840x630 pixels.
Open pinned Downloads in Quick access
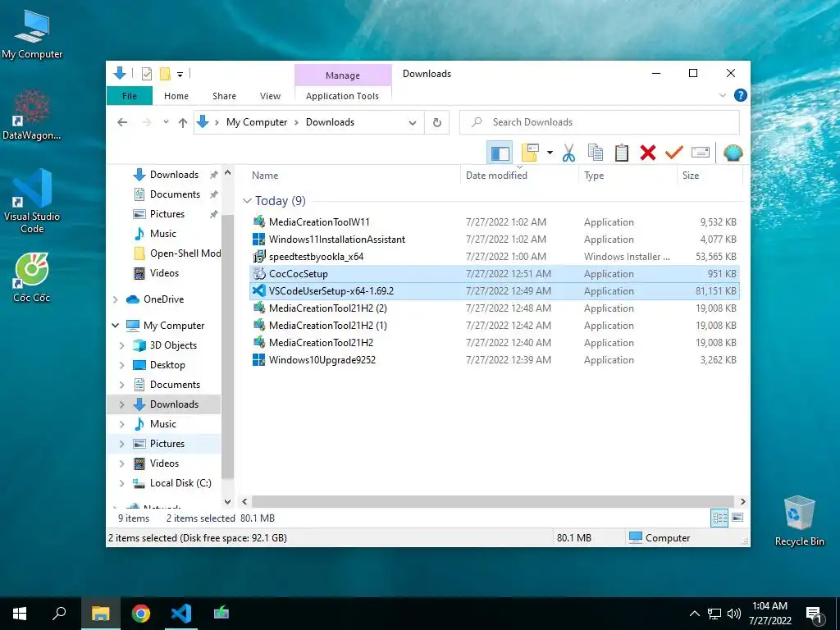pos(174,175)
